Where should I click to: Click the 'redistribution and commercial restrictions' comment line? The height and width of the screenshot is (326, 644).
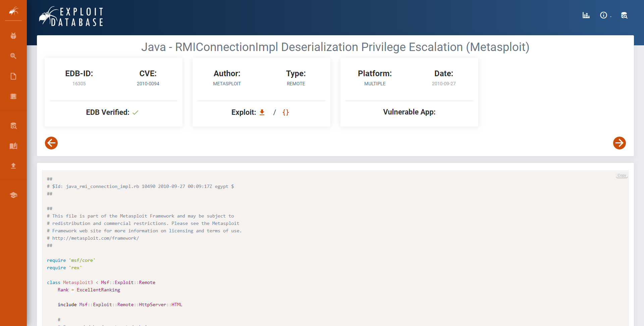point(143,223)
